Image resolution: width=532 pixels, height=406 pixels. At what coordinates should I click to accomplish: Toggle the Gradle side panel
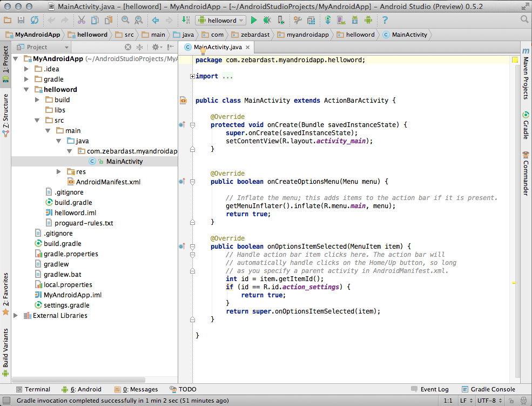(526, 125)
